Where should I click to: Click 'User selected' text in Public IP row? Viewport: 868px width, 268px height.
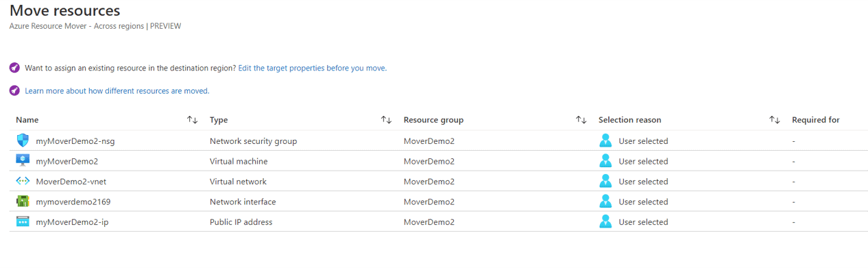click(643, 222)
